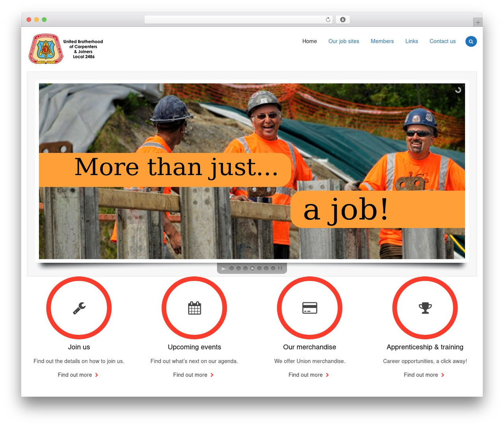The height and width of the screenshot is (427, 504).
Task: Click Find out more under Join us
Action: pyautogui.click(x=75, y=375)
